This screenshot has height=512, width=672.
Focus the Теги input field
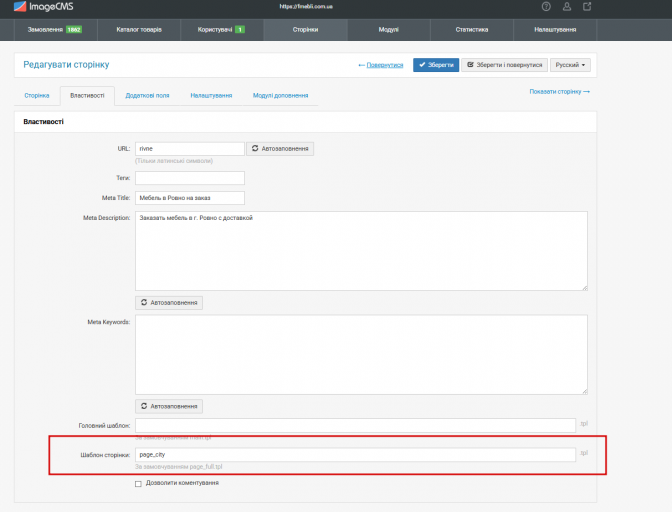pos(190,178)
